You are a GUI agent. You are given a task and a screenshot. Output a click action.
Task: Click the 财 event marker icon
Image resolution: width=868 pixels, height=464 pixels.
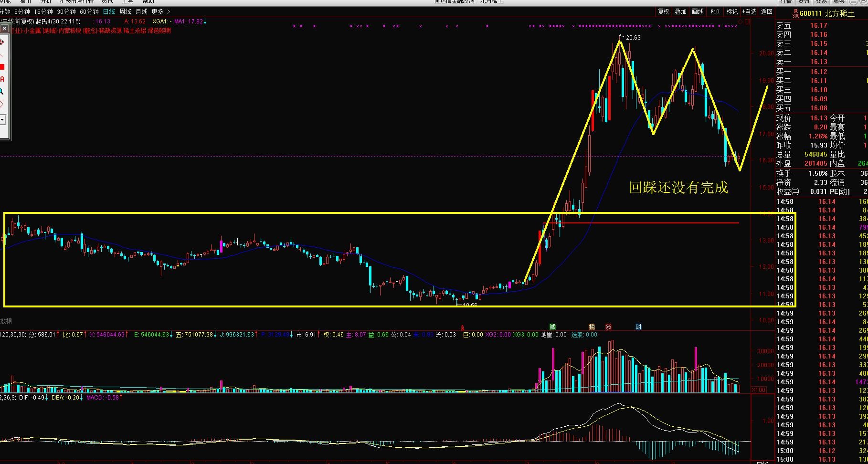(638, 327)
